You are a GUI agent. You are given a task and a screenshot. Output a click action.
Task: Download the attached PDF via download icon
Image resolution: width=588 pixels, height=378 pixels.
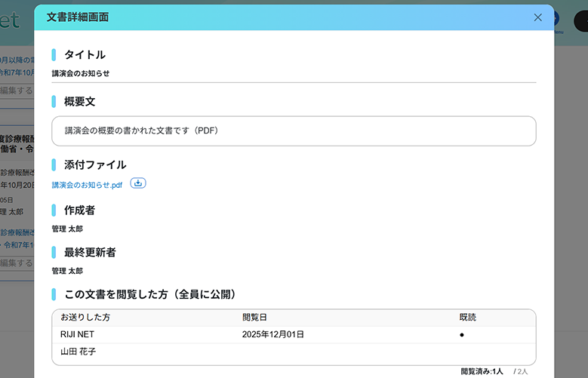(x=138, y=183)
